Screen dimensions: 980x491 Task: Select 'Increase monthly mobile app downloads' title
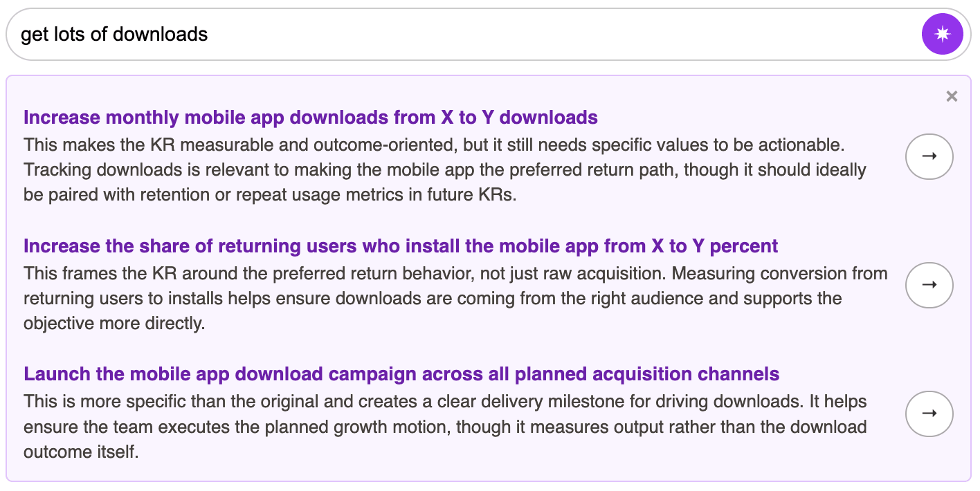[x=208, y=118]
